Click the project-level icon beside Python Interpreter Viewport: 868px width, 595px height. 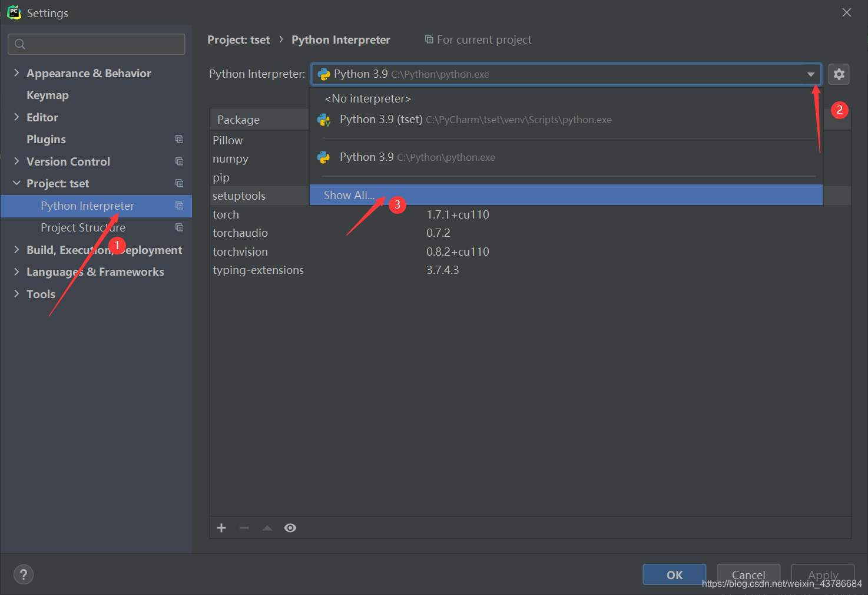[179, 206]
